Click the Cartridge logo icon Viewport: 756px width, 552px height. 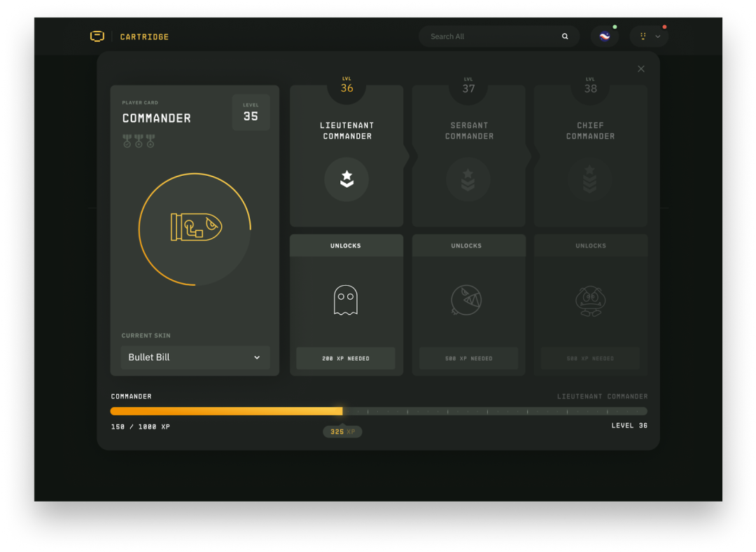tap(97, 36)
